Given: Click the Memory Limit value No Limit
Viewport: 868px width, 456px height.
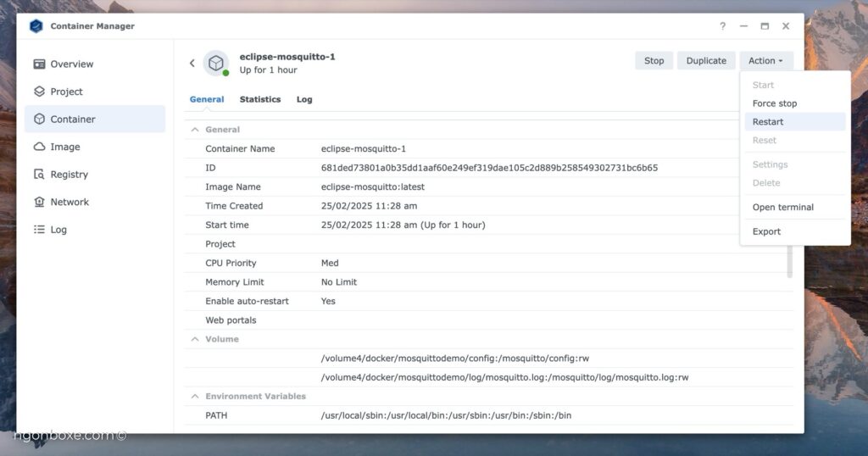Looking at the screenshot, I should point(339,282).
